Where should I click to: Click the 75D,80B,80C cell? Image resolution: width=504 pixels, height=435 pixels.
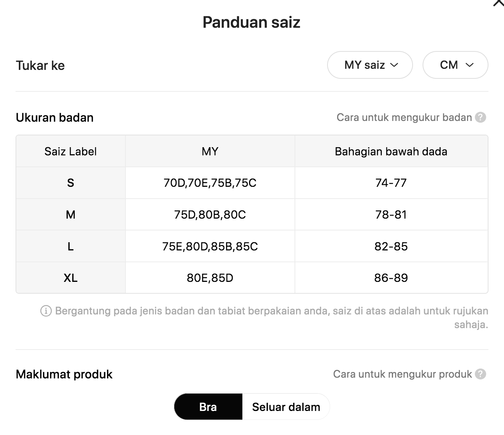pyautogui.click(x=210, y=215)
